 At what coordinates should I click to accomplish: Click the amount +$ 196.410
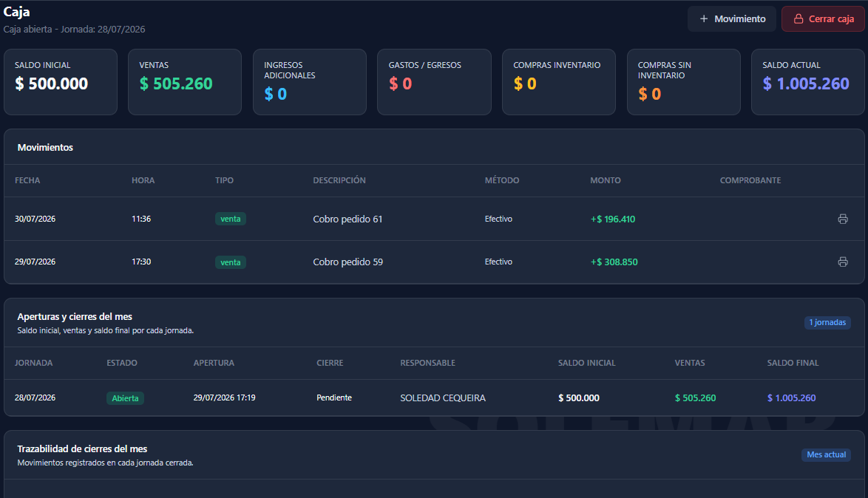pos(613,219)
